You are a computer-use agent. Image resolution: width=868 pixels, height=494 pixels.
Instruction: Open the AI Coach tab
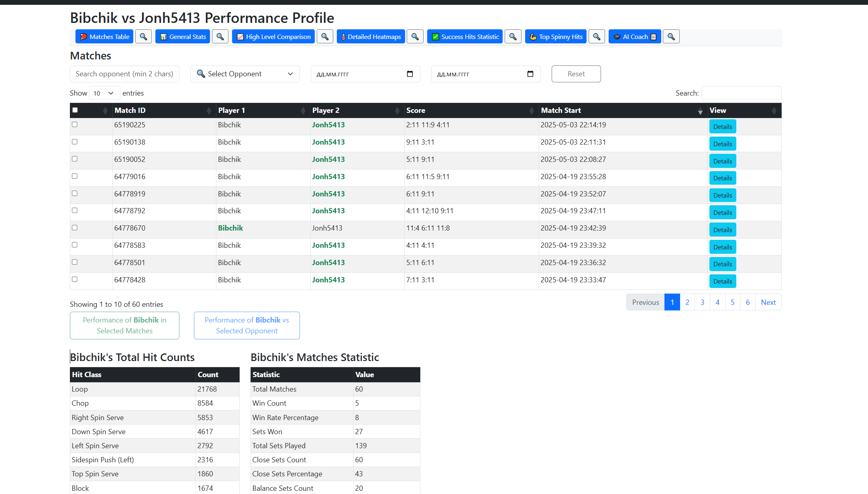click(634, 37)
